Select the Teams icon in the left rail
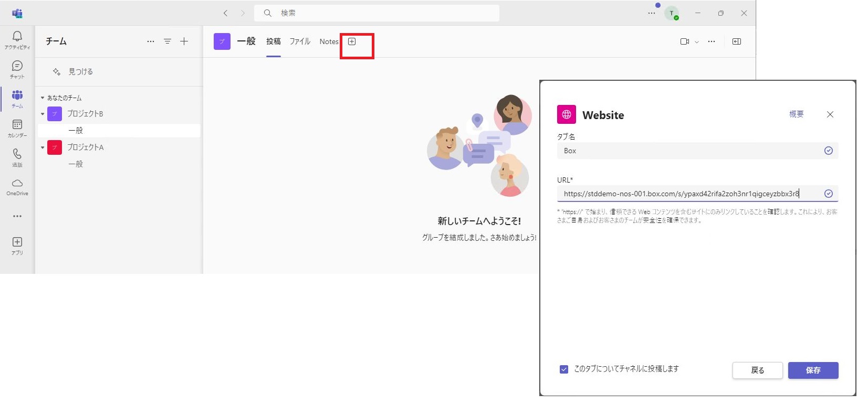The width and height of the screenshot is (868, 404). pyautogui.click(x=17, y=99)
